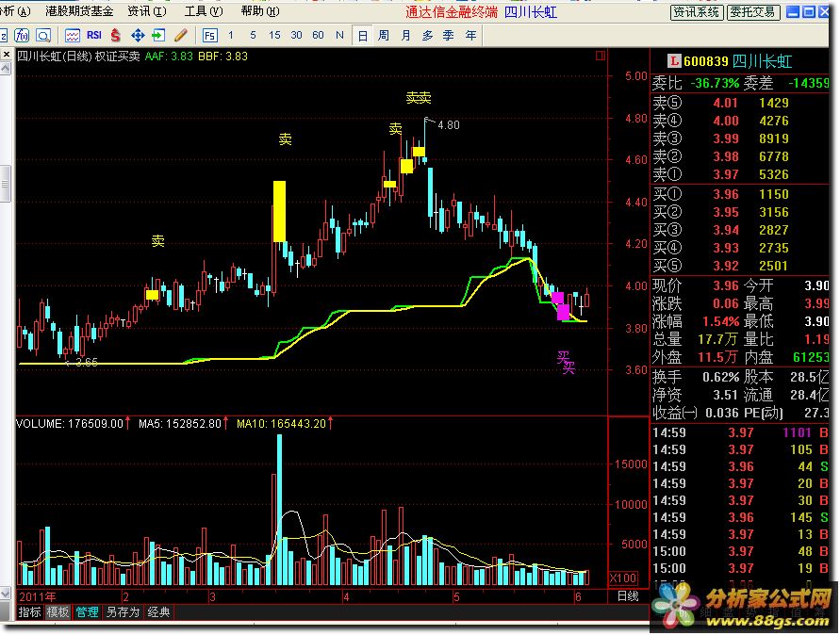This screenshot has width=840, height=635.
Task: Click the left scrollbar thumb
Action: coord(6,184)
